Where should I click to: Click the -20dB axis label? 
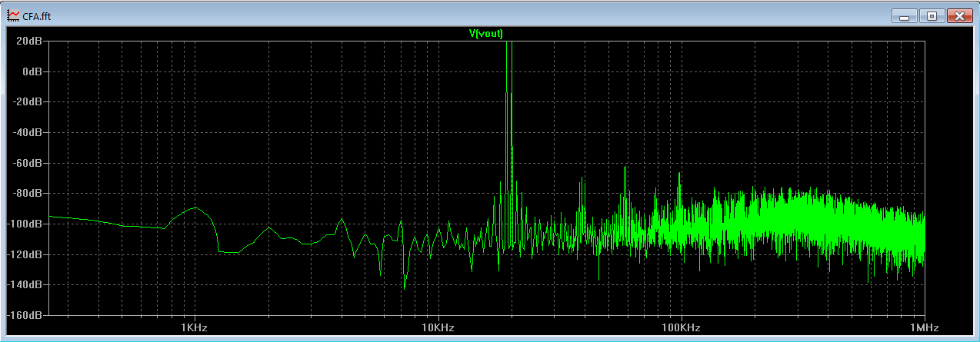(27, 102)
